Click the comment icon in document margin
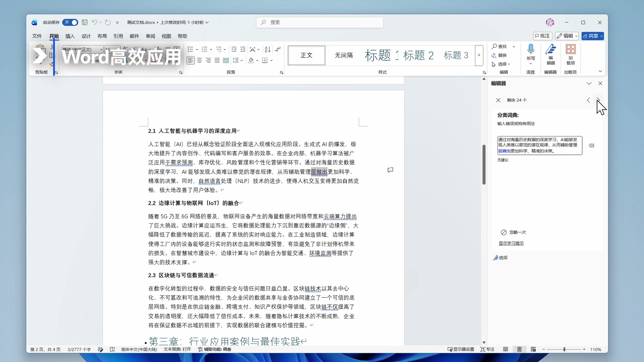Viewport: 644px width, 362px height. 390,170
